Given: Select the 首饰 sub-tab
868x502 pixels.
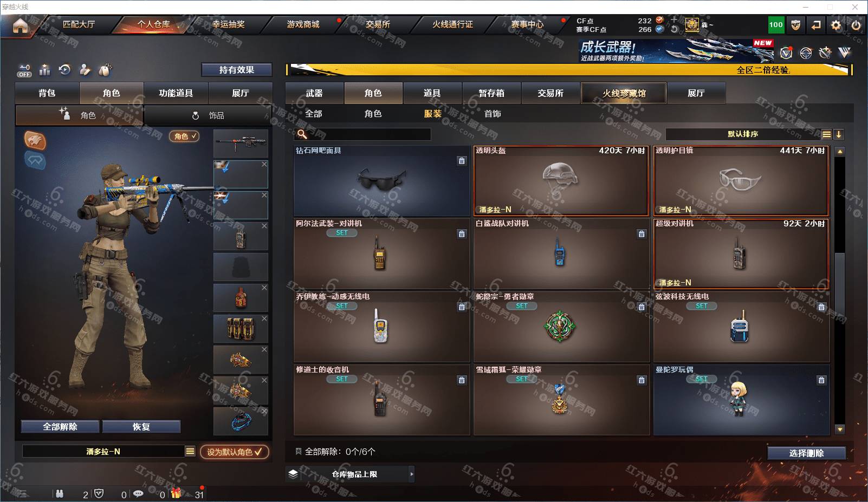Looking at the screenshot, I should tap(493, 114).
